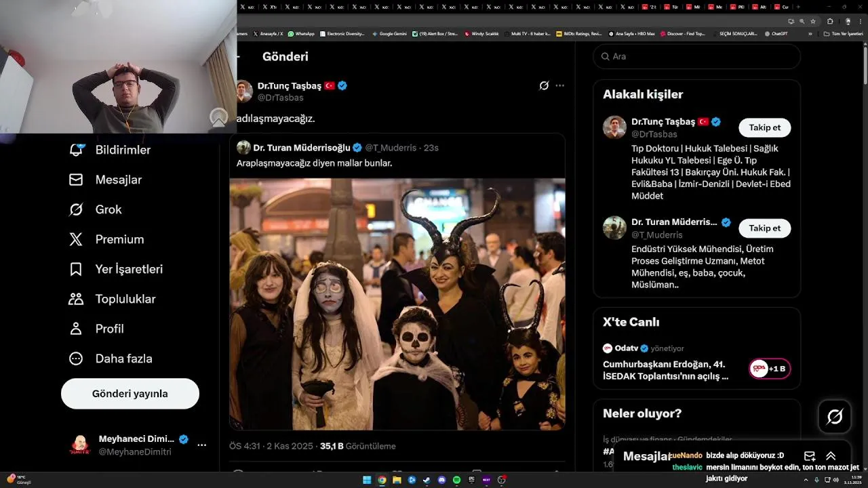
Task: Open @DrTasbas handle in post header
Action: pos(281,98)
